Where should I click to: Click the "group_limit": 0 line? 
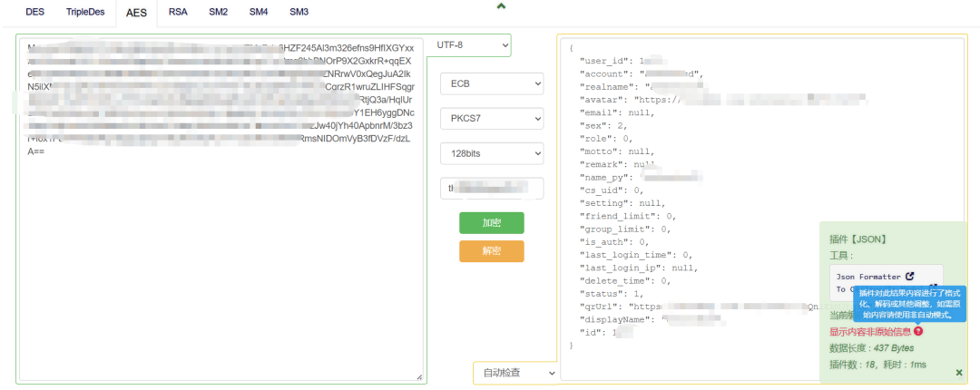pyautogui.click(x=625, y=229)
